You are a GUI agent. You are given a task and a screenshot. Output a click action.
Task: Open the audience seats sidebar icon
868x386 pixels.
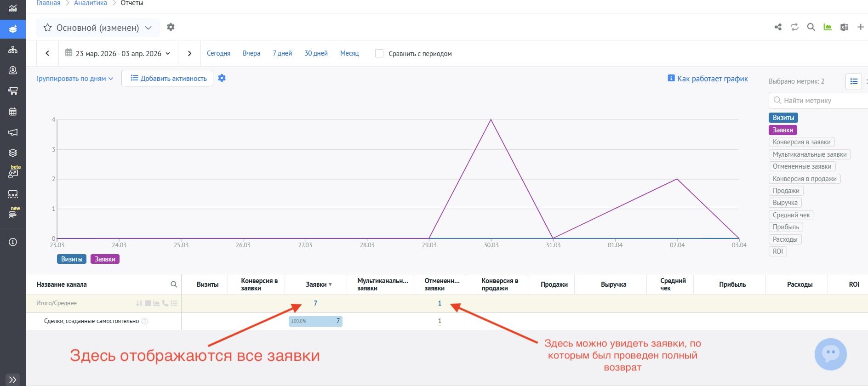pyautogui.click(x=13, y=194)
